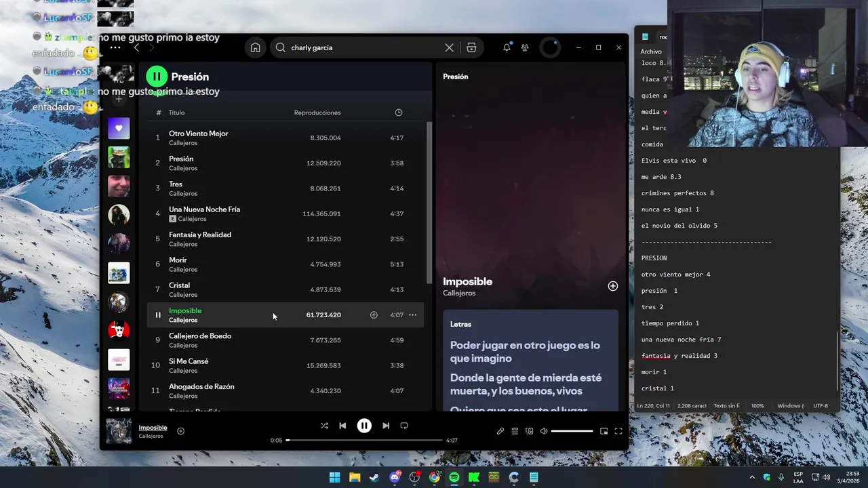Open Discord from the taskbar

coord(395,477)
